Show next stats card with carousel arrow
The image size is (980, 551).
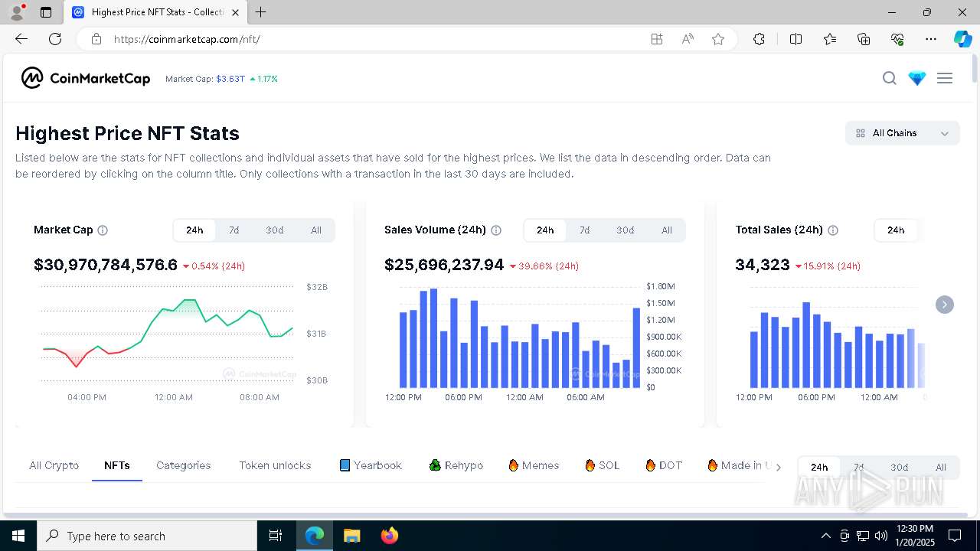(945, 305)
